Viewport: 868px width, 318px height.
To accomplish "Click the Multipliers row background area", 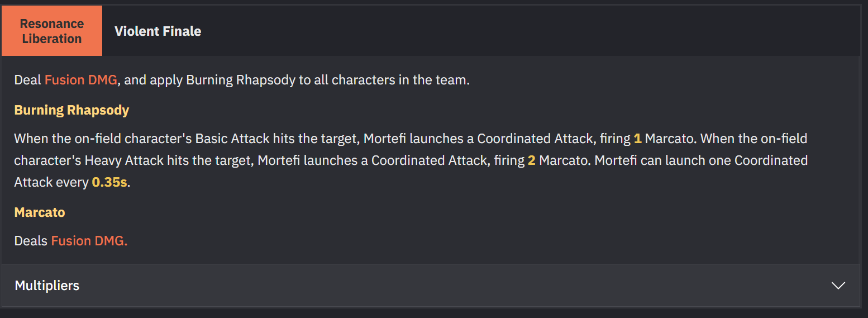I will pyautogui.click(x=431, y=286).
